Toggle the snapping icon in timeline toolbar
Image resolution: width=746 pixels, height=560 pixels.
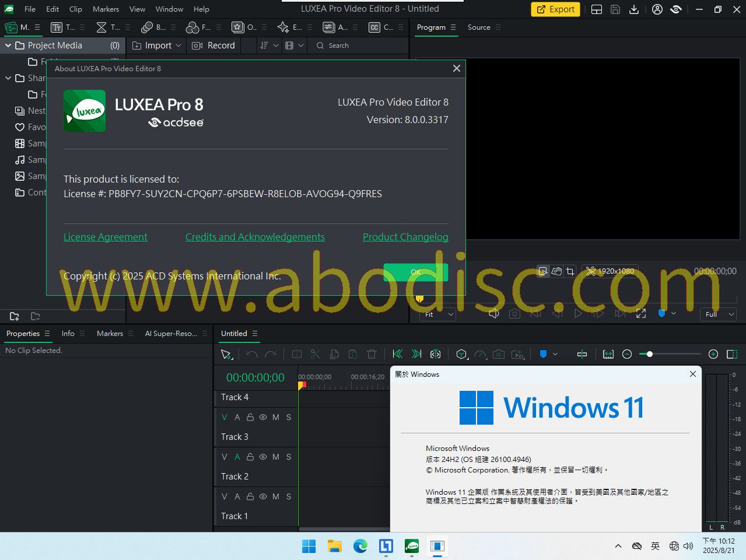582,354
